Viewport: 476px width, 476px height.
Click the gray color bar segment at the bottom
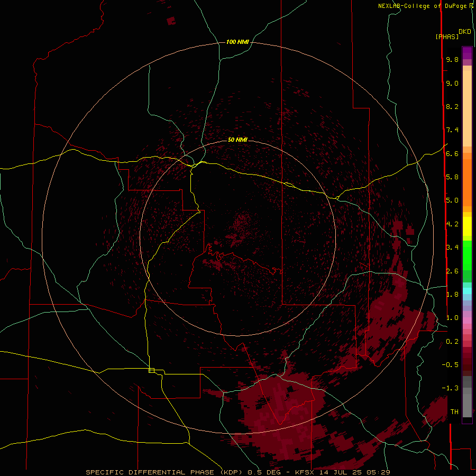coord(467,405)
